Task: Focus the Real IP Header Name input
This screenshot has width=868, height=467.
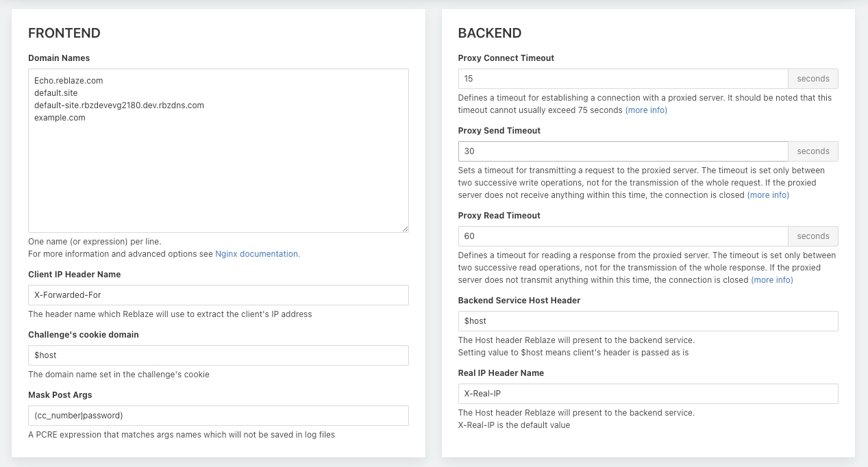Action: coord(647,394)
